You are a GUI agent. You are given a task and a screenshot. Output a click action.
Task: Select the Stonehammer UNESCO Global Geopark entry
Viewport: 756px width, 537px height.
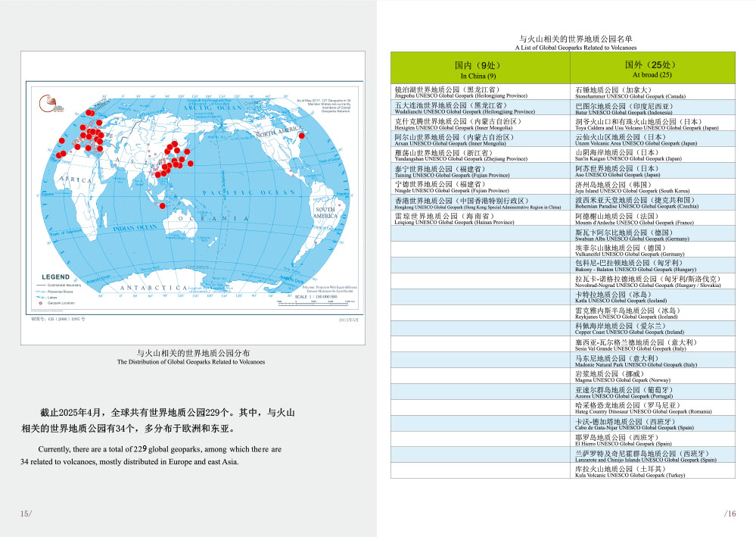click(652, 92)
